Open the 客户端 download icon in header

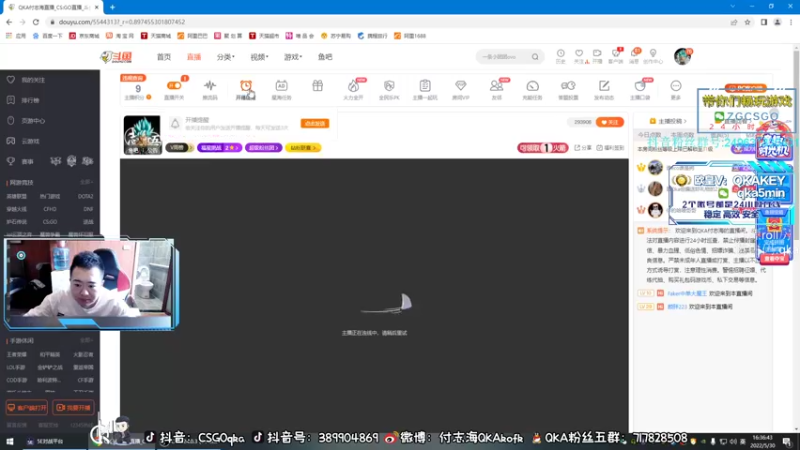616,53
